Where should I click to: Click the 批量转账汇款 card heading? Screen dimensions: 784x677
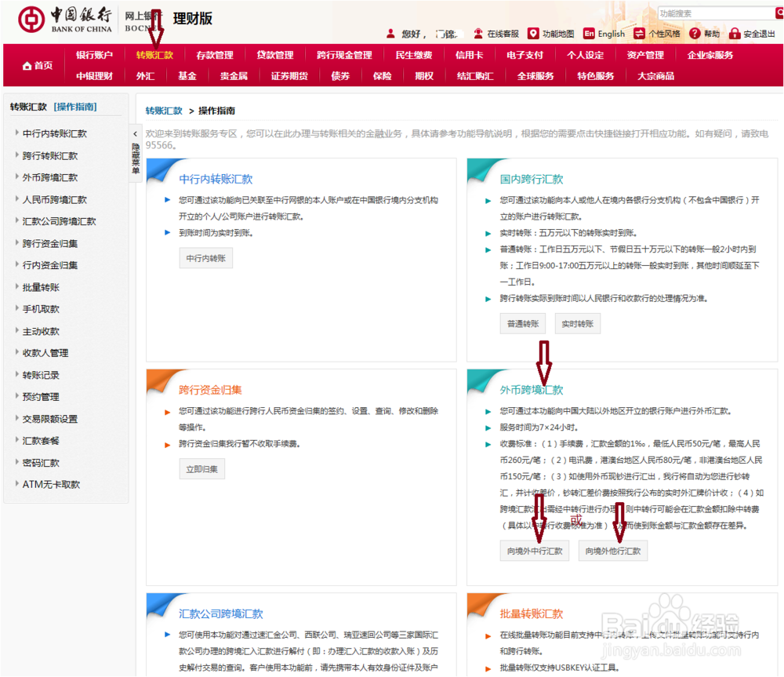click(532, 614)
